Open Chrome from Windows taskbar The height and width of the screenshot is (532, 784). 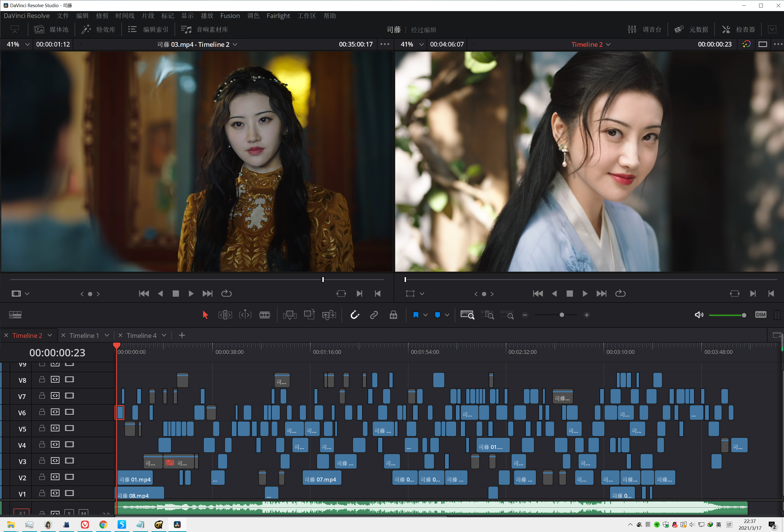point(103,525)
